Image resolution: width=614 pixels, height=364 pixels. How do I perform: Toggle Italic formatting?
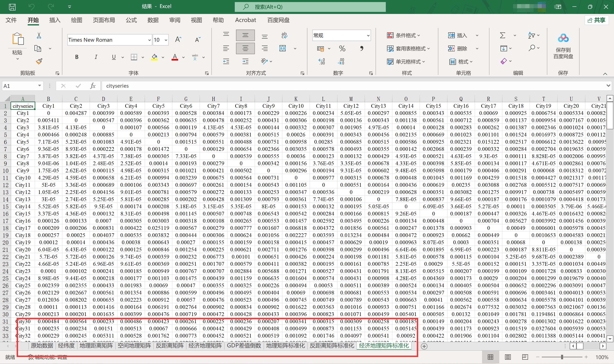(x=96, y=57)
